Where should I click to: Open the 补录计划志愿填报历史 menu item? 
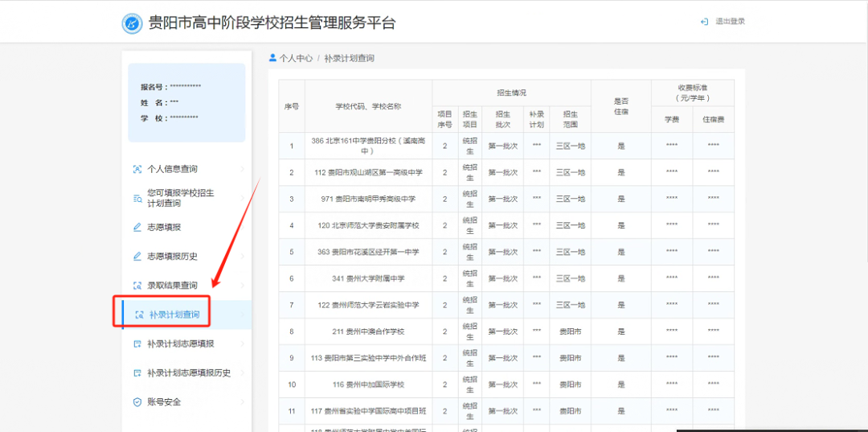coord(186,373)
